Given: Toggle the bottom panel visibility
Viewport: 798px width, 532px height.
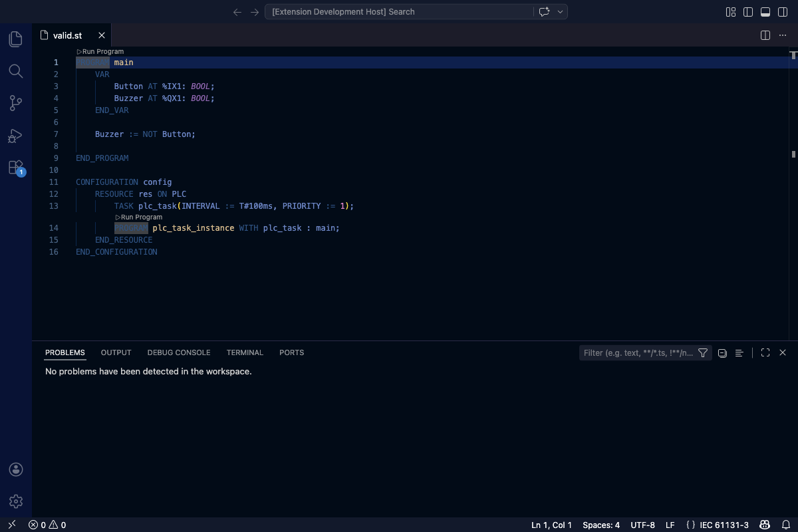Looking at the screenshot, I should (765, 12).
